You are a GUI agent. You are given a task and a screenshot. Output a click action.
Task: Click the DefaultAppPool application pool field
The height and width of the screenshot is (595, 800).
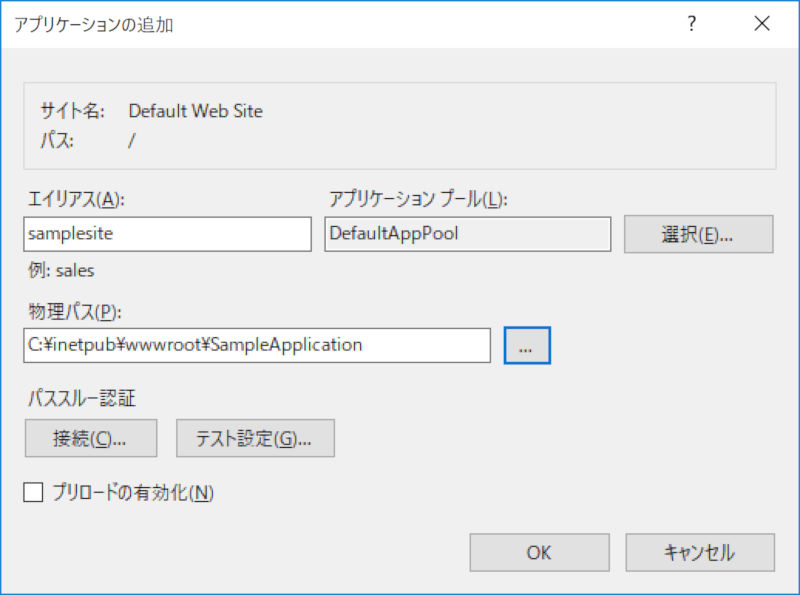click(x=466, y=233)
